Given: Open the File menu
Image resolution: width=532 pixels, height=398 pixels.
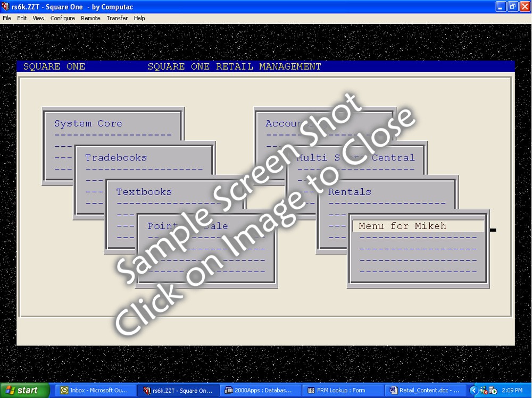Looking at the screenshot, I should pos(7,18).
